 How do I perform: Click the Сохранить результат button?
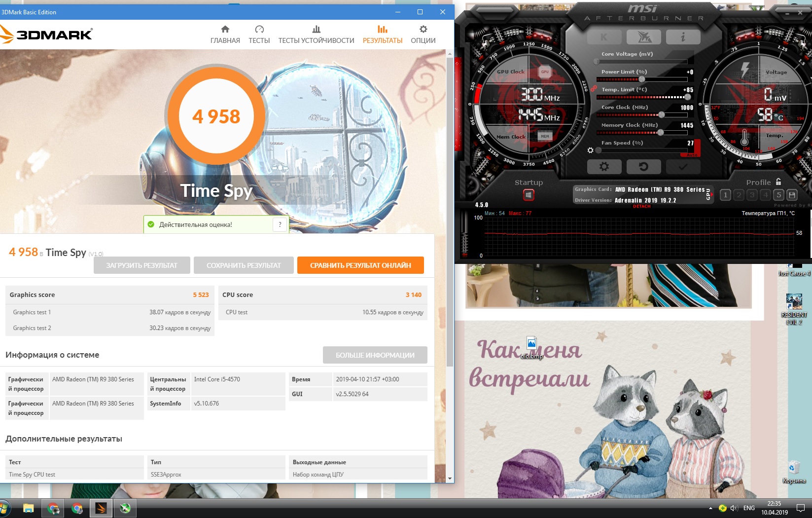[x=244, y=265]
